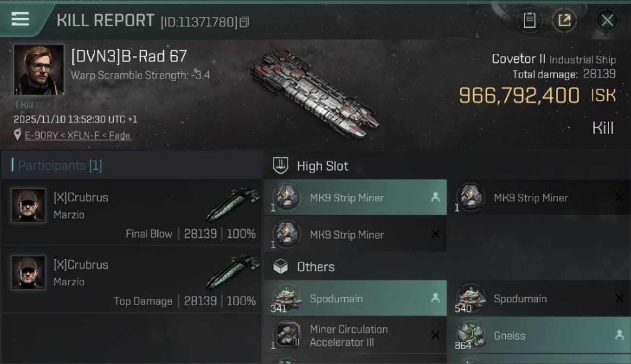The height and width of the screenshot is (364, 631).
Task: Click the clipboard copy report icon
Action: pos(529,20)
